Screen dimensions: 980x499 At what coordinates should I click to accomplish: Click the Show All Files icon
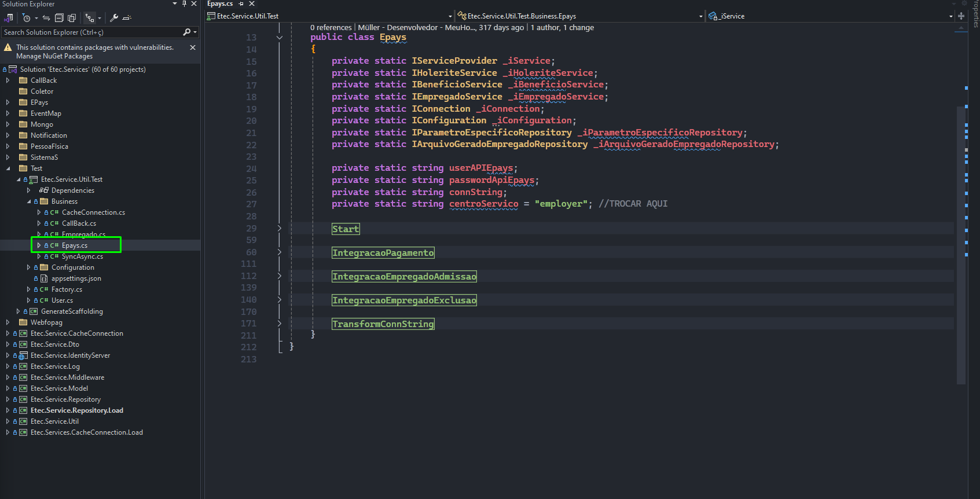72,18
